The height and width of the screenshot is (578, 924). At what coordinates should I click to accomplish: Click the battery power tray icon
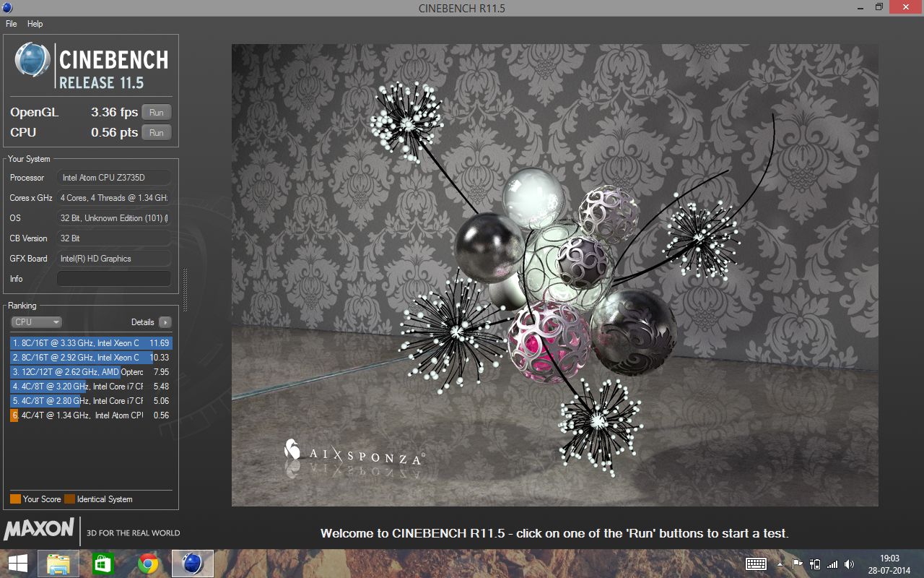point(816,564)
